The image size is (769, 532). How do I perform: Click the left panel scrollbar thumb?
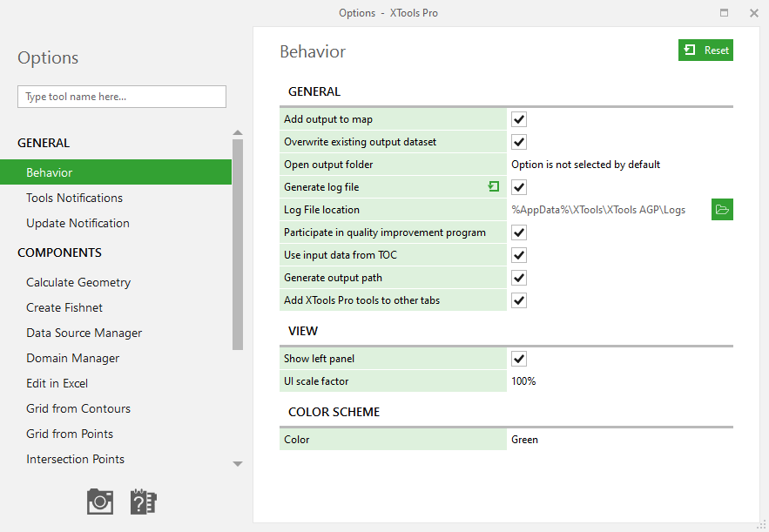238,245
